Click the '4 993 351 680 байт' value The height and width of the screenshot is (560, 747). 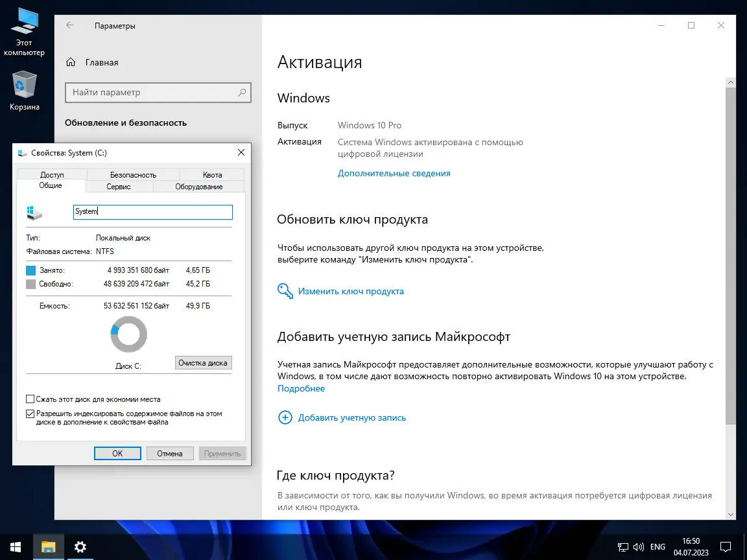click(x=138, y=270)
